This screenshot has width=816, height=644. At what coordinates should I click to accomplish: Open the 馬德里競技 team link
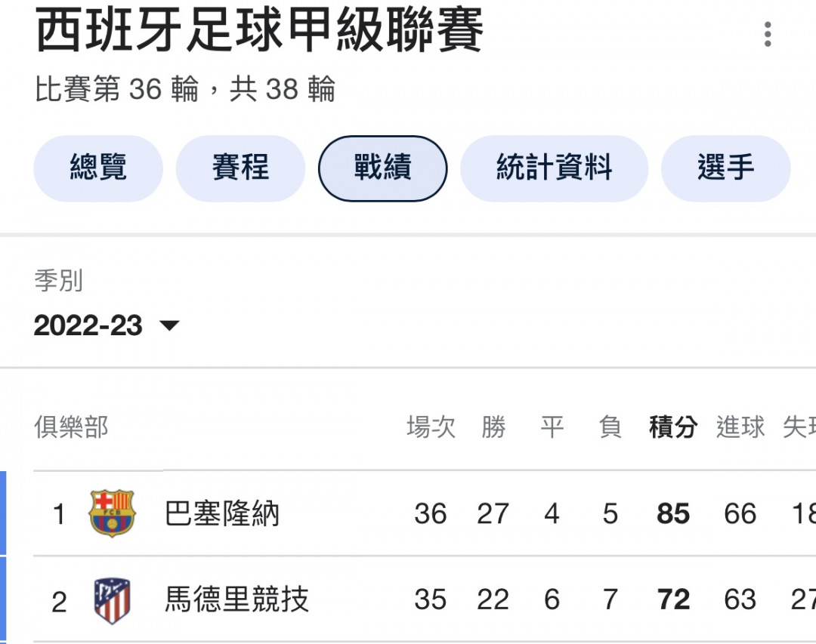pos(236,599)
